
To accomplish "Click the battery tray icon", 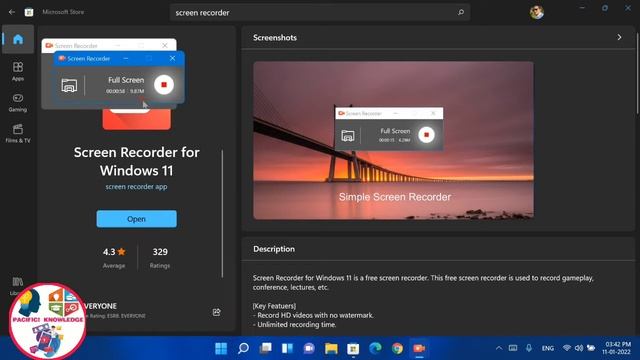I will 591,348.
